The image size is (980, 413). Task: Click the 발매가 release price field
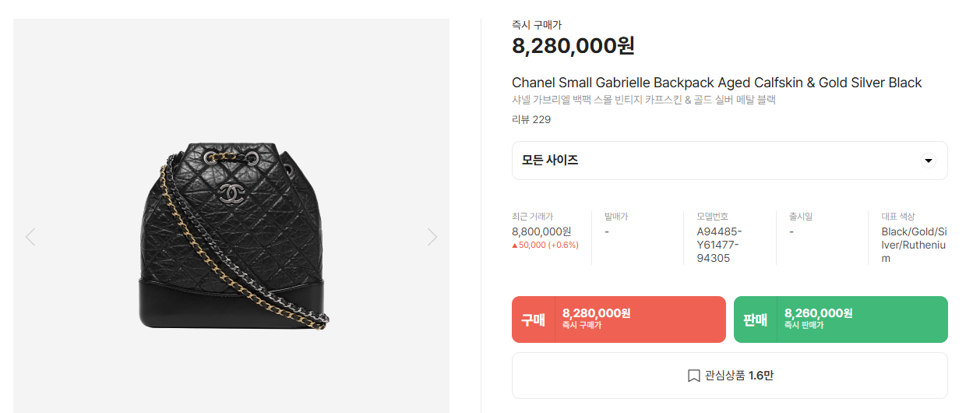607,231
